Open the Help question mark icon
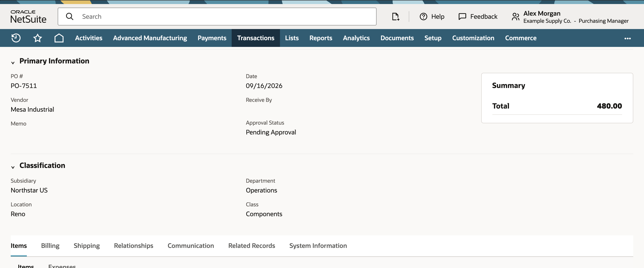Image resolution: width=644 pixels, height=268 pixels. 423,17
